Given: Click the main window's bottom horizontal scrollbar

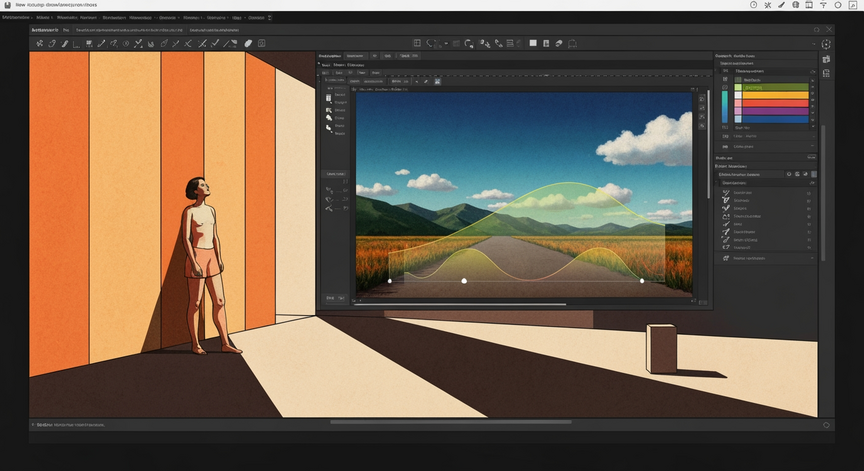Looking at the screenshot, I should coord(451,422).
